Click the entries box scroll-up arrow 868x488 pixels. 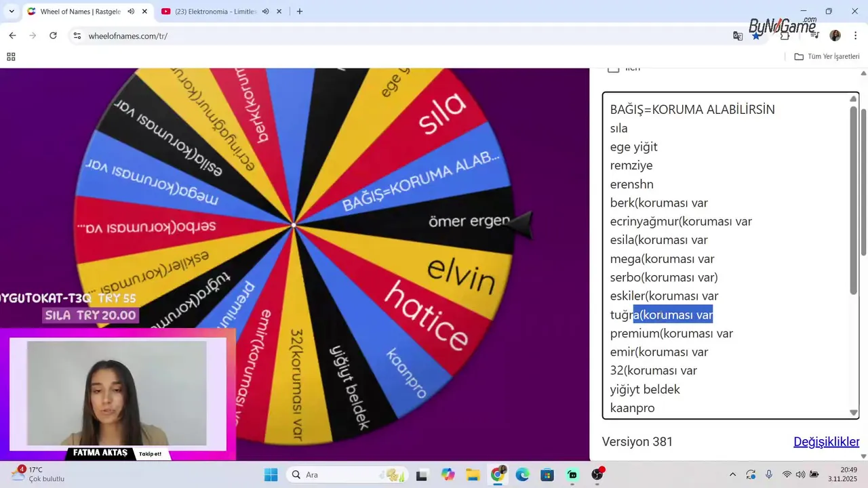click(853, 99)
